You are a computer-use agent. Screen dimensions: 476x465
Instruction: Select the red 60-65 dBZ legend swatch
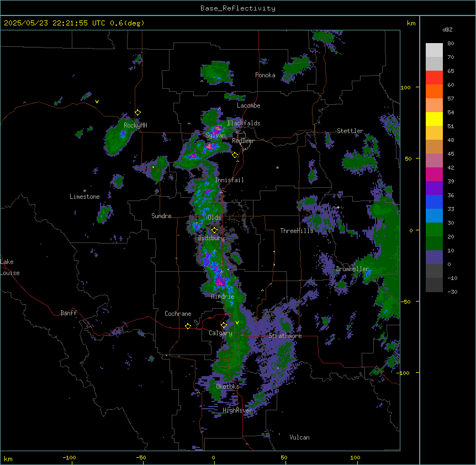(x=434, y=77)
